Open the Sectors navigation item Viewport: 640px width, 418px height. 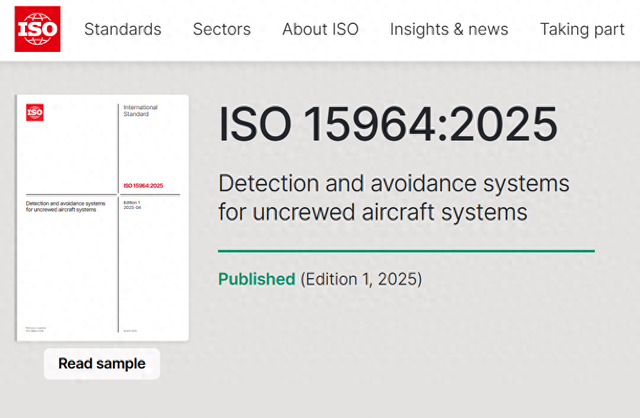click(221, 29)
